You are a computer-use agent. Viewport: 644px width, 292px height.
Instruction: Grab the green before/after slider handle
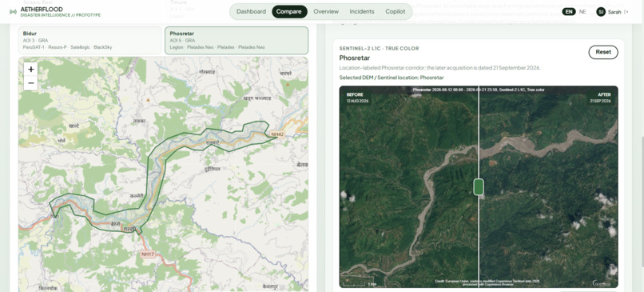tap(479, 186)
